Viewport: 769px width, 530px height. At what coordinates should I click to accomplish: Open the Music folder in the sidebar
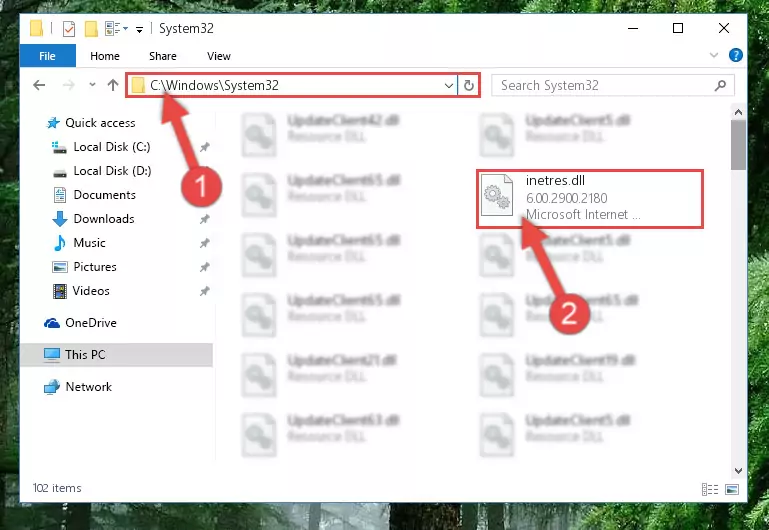(89, 243)
